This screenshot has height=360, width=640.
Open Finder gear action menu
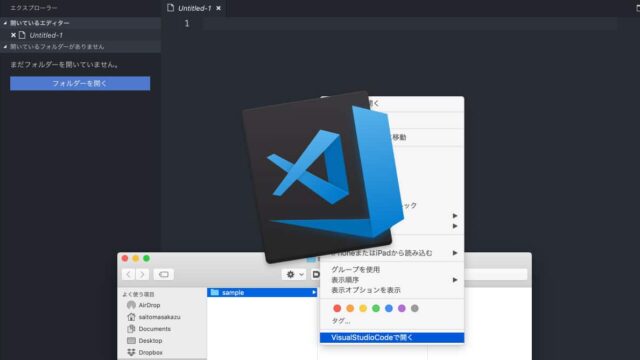click(294, 274)
